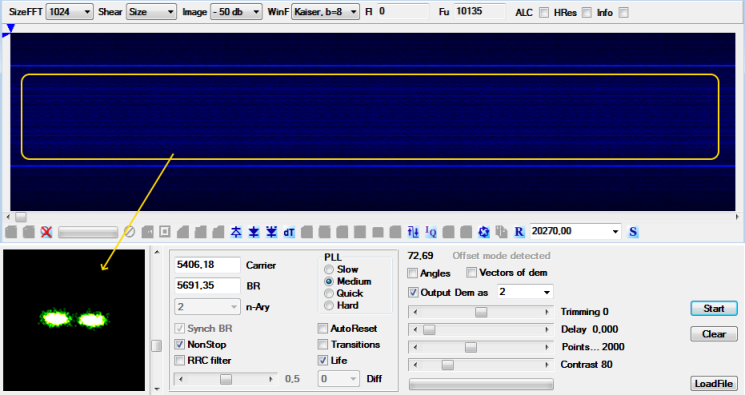Click the square-in-square toolbar icon
The width and height of the screenshot is (745, 395).
tap(165, 232)
